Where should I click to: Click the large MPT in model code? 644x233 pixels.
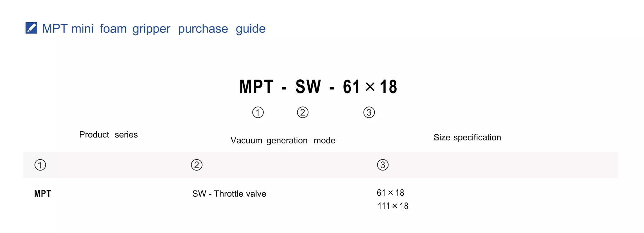pos(256,87)
